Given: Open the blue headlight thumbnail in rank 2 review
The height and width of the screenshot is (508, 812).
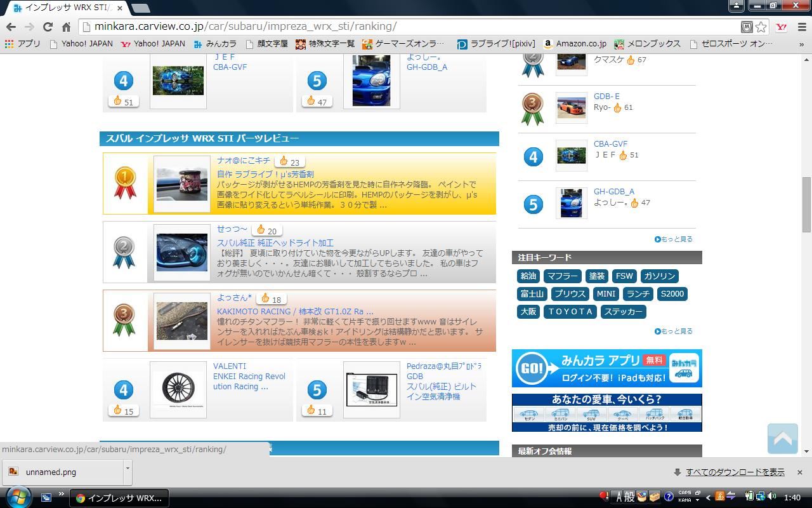Looking at the screenshot, I should 181,252.
